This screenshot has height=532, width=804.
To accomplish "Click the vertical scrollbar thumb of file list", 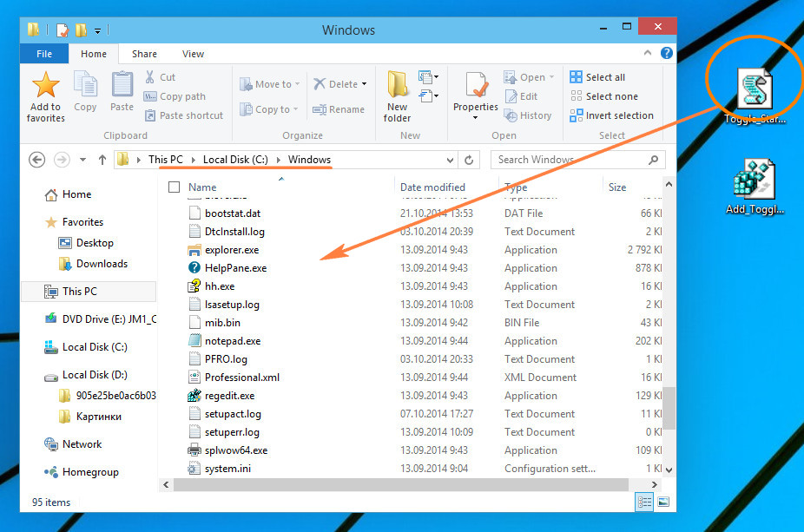I will pos(669,407).
